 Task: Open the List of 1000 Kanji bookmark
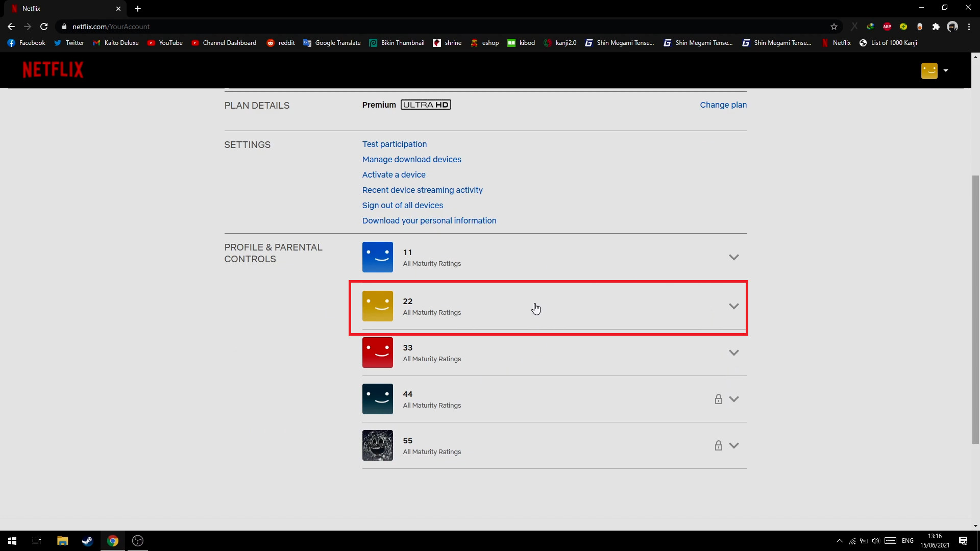(888, 43)
